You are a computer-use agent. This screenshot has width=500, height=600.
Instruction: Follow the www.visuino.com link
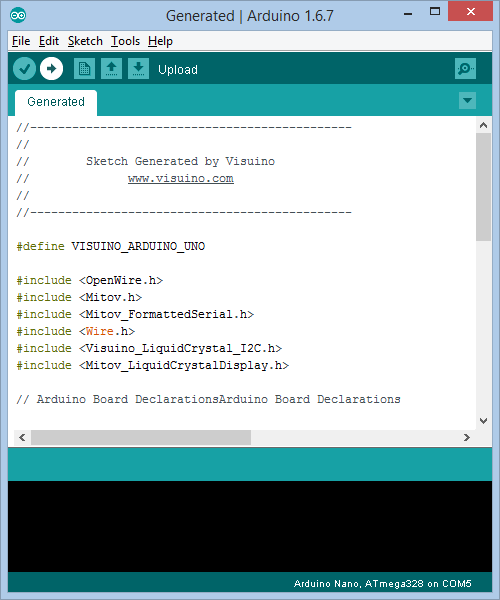coord(181,178)
